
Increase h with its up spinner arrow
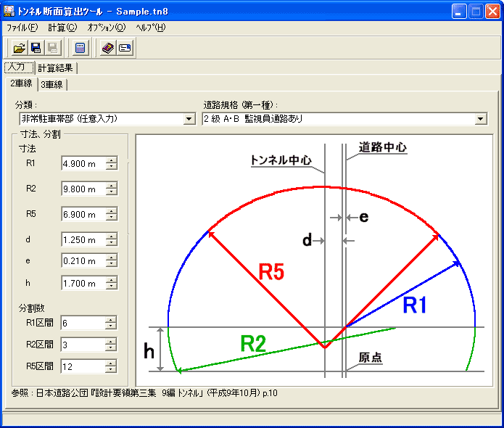(112, 280)
